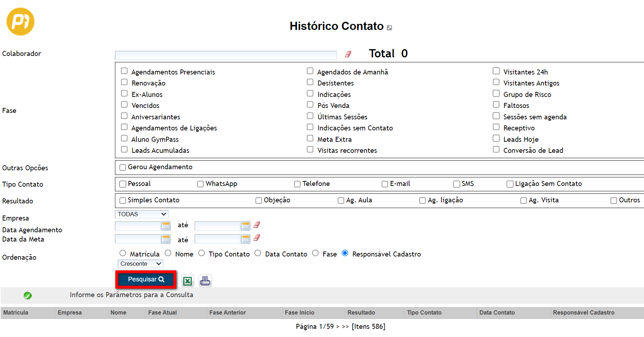Image resolution: width=644 pixels, height=337 pixels.
Task: Open calendar for Data Agendamento end date
Action: [x=246, y=226]
